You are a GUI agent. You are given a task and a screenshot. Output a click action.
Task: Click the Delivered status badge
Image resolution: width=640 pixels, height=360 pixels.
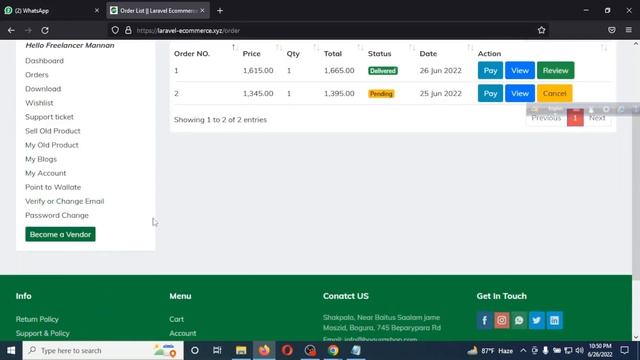(x=382, y=71)
